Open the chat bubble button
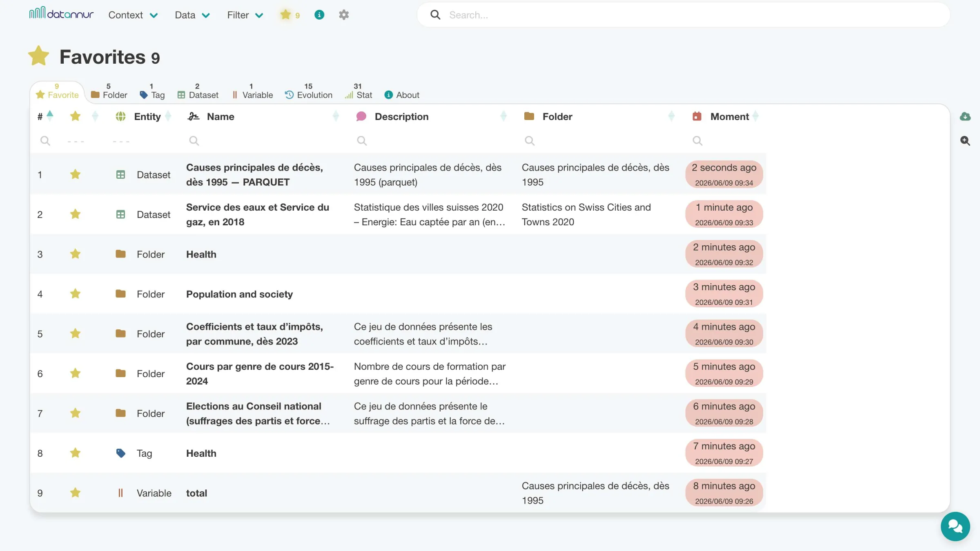 tap(955, 527)
